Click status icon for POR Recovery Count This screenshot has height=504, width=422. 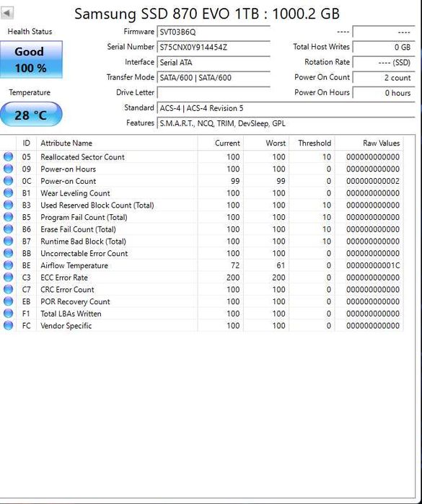tap(8, 301)
